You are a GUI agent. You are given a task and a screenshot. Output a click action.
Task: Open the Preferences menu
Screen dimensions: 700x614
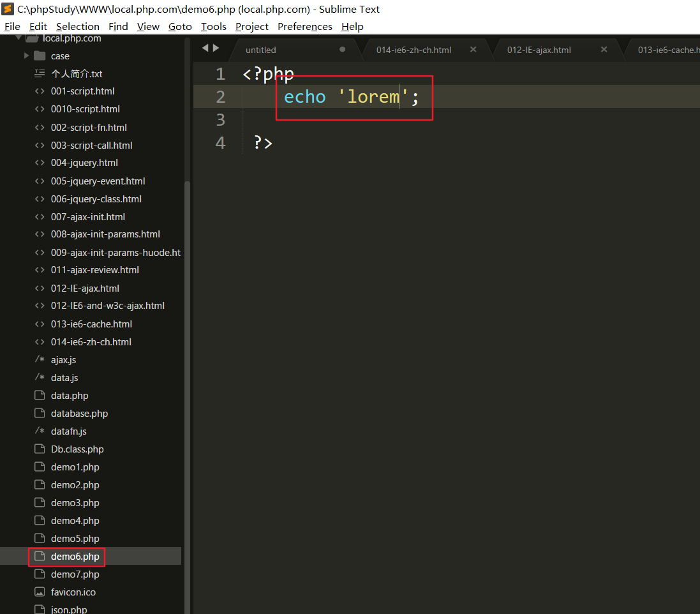[304, 26]
